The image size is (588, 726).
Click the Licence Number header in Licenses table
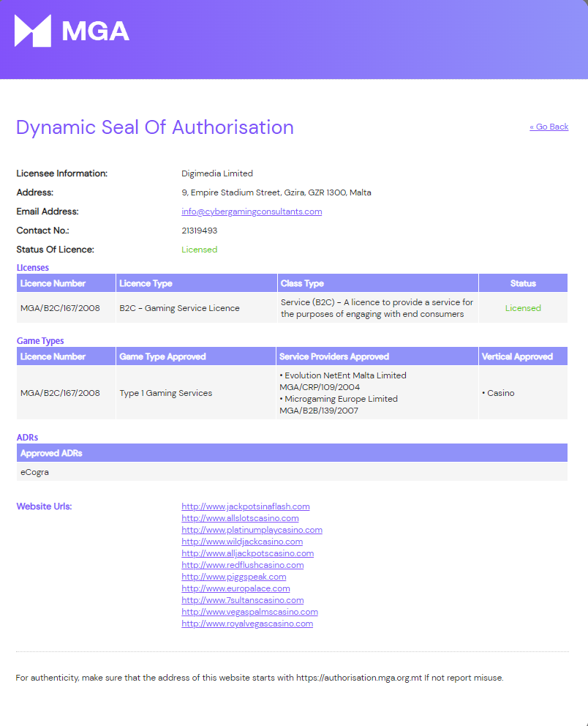(x=66, y=283)
